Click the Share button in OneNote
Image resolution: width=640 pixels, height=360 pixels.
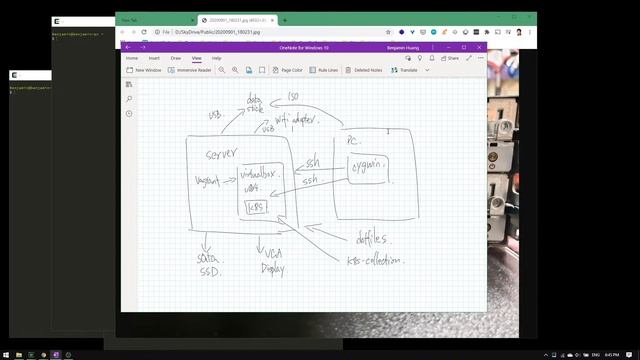(450, 58)
